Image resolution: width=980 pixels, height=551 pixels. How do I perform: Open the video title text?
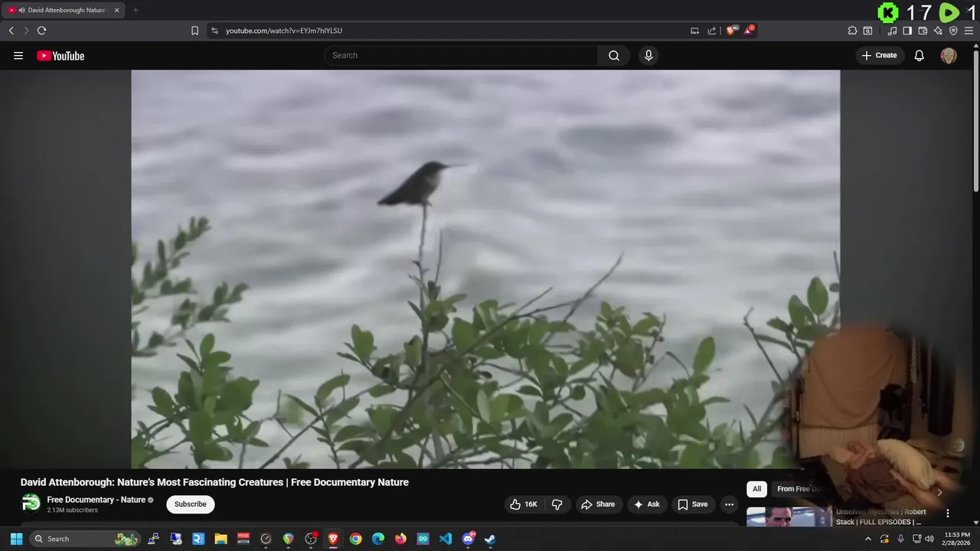[x=214, y=482]
